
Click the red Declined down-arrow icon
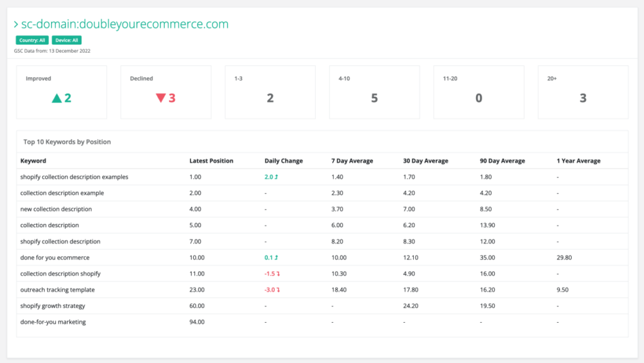(x=160, y=98)
